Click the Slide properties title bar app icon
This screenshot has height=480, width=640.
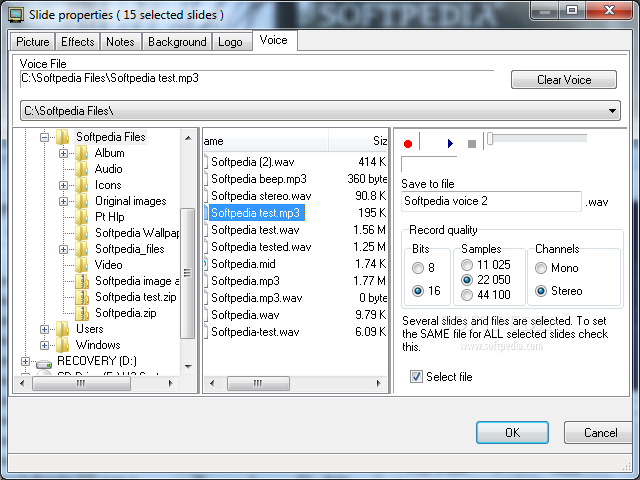click(x=16, y=15)
